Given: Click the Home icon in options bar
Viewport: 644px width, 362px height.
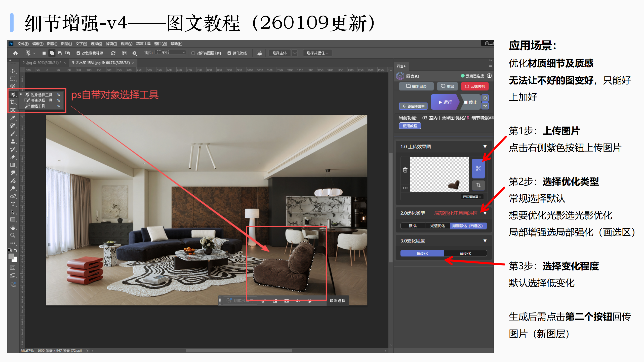Looking at the screenshot, I should [16, 53].
